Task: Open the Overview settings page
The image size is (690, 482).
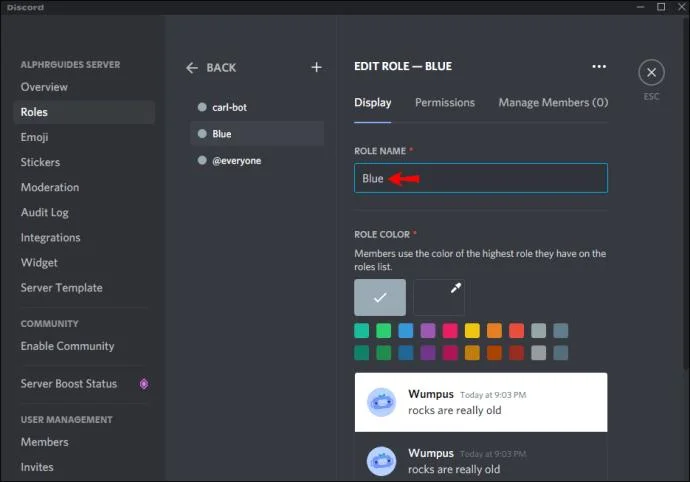Action: (44, 87)
